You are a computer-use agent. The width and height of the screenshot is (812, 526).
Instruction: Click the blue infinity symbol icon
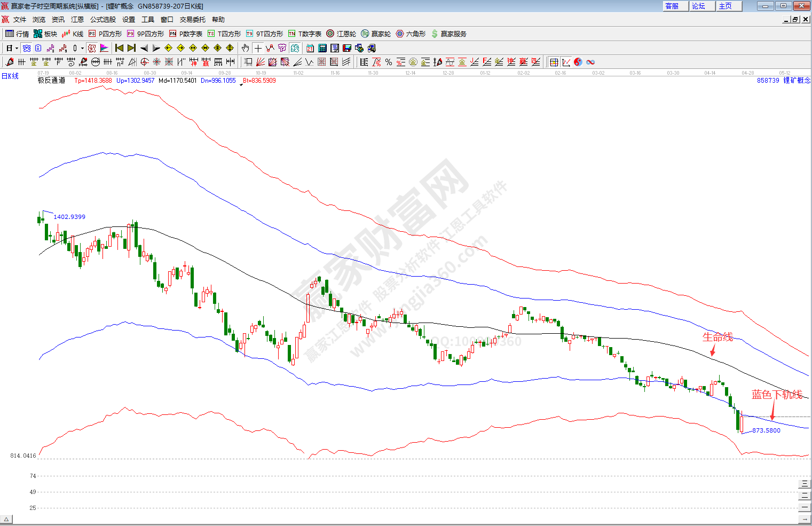pyautogui.click(x=590, y=62)
